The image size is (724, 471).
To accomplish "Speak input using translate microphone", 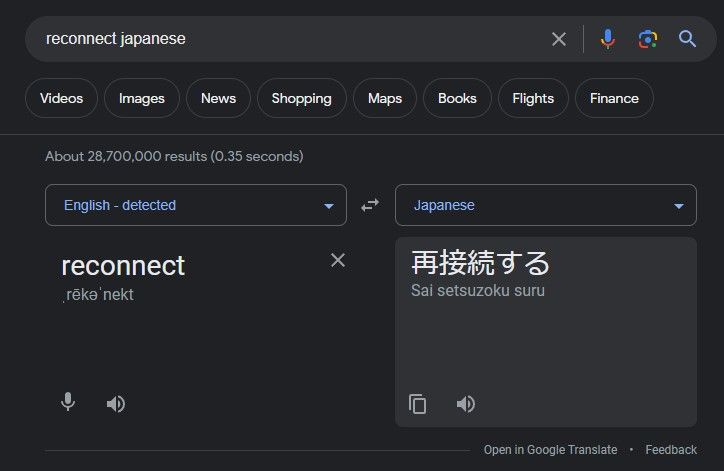I will (68, 403).
